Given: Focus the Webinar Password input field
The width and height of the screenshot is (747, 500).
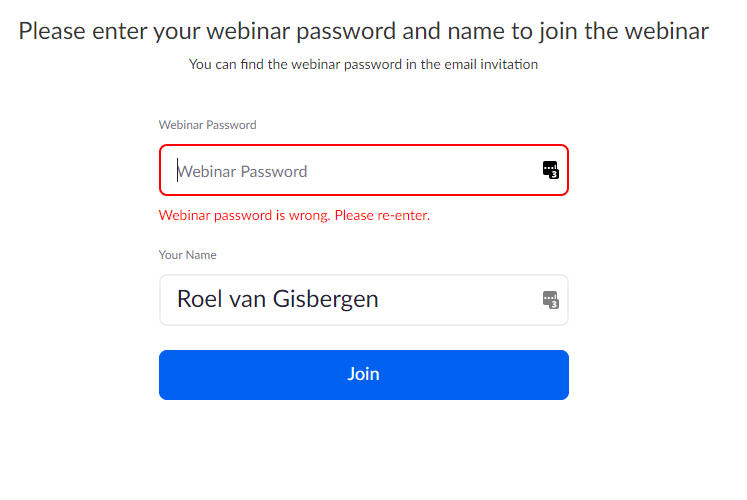Looking at the screenshot, I should click(x=363, y=170).
